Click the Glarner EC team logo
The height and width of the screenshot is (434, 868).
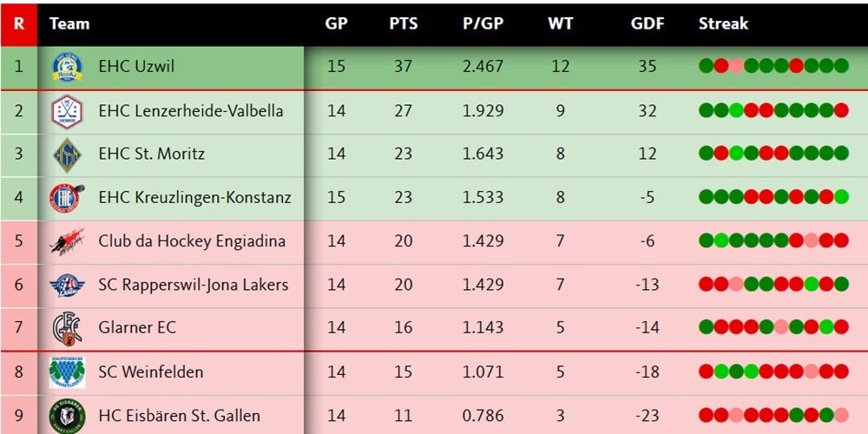pyautogui.click(x=67, y=328)
